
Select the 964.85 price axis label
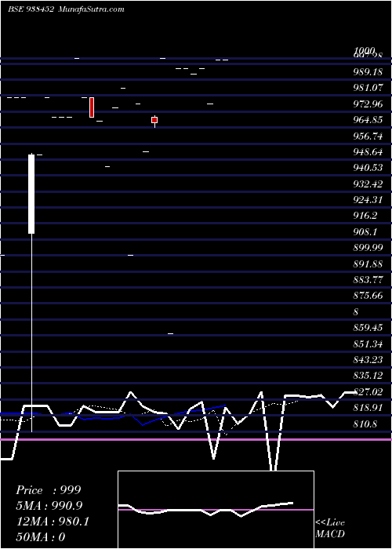368,120
